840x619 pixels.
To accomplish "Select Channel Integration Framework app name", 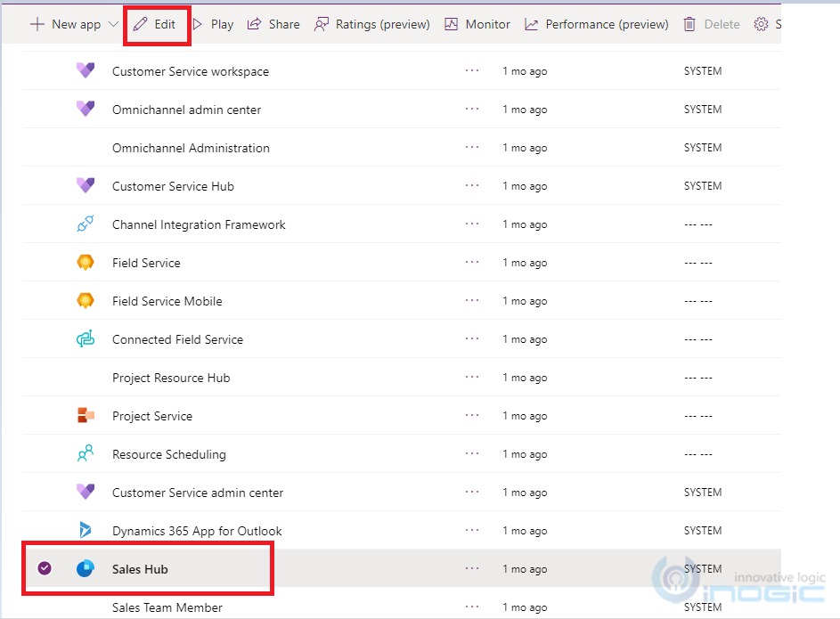I will (199, 225).
